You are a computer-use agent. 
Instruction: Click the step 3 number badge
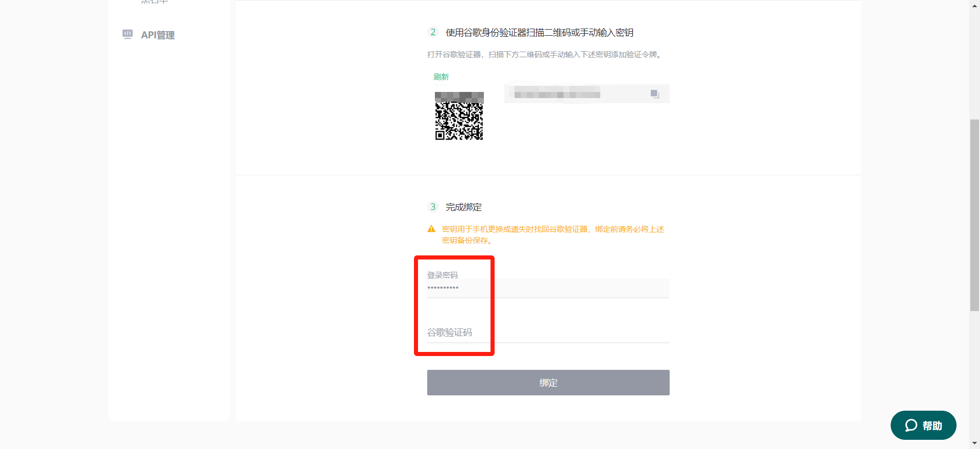(433, 207)
